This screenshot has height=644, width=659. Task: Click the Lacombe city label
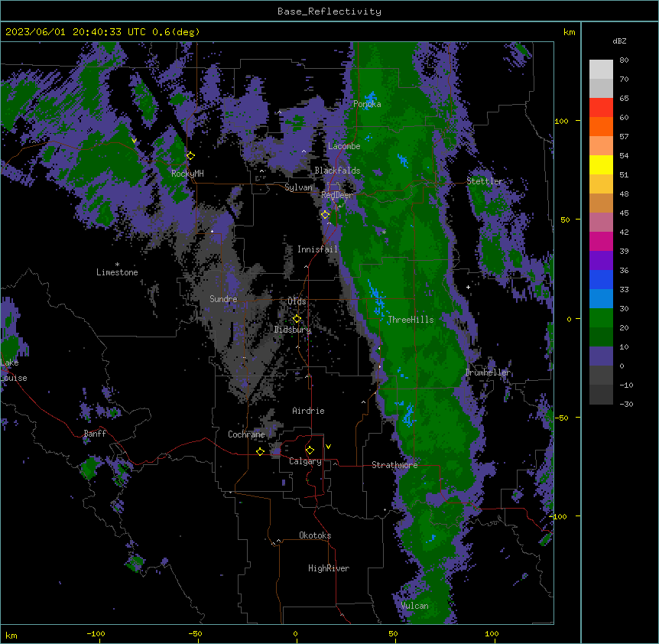[x=344, y=146]
